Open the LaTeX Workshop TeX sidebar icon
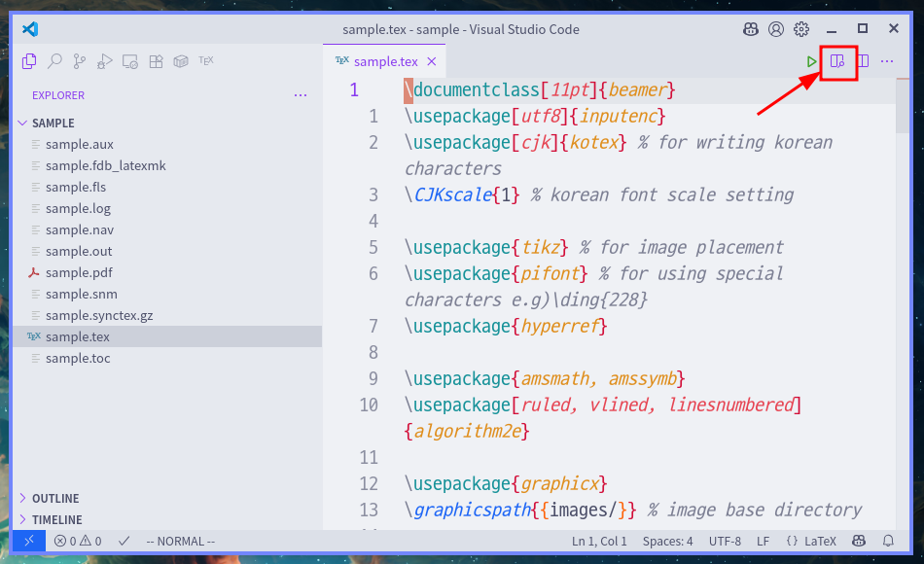 [206, 60]
